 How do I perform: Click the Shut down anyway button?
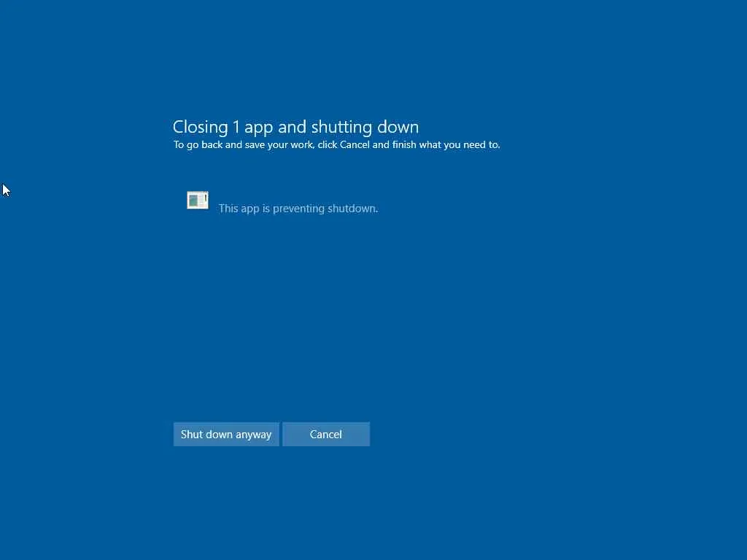[x=226, y=435]
